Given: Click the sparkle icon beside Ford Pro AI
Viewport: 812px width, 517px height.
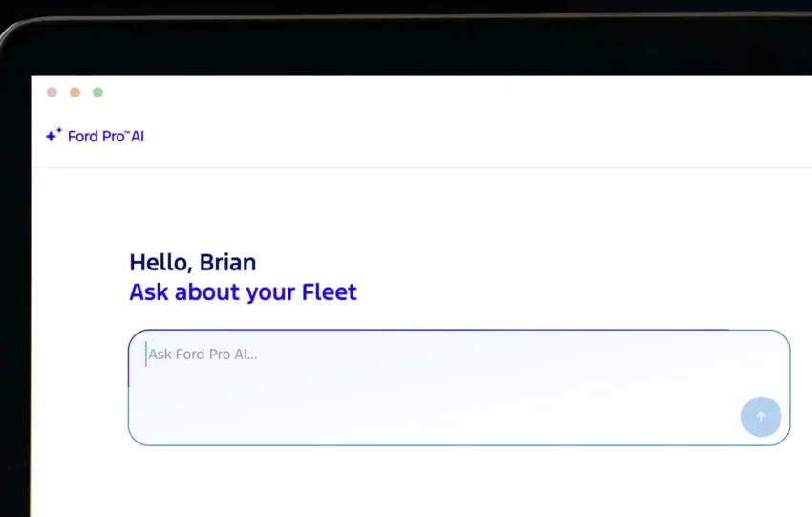Looking at the screenshot, I should pyautogui.click(x=53, y=136).
